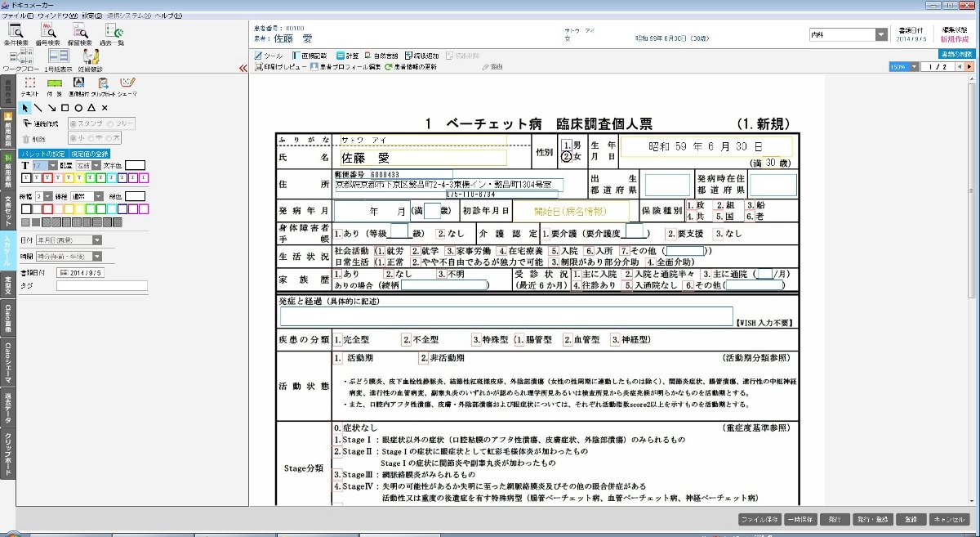Click the ツール toolbar item
Viewport: 980px width, 537px height.
[269, 56]
